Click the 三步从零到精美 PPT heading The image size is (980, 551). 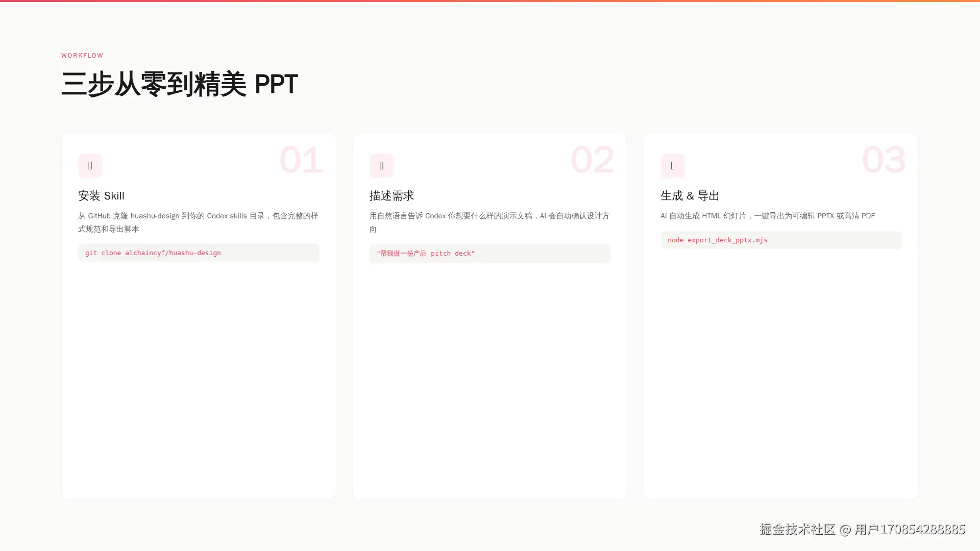(x=179, y=84)
